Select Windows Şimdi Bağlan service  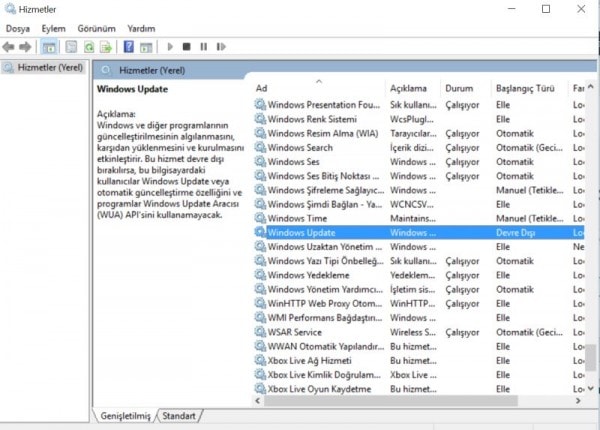click(x=419, y=204)
